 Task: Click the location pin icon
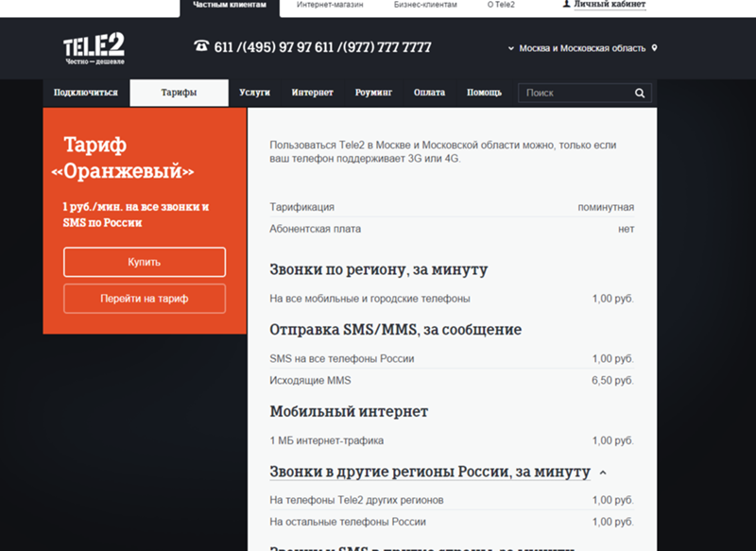click(x=654, y=47)
